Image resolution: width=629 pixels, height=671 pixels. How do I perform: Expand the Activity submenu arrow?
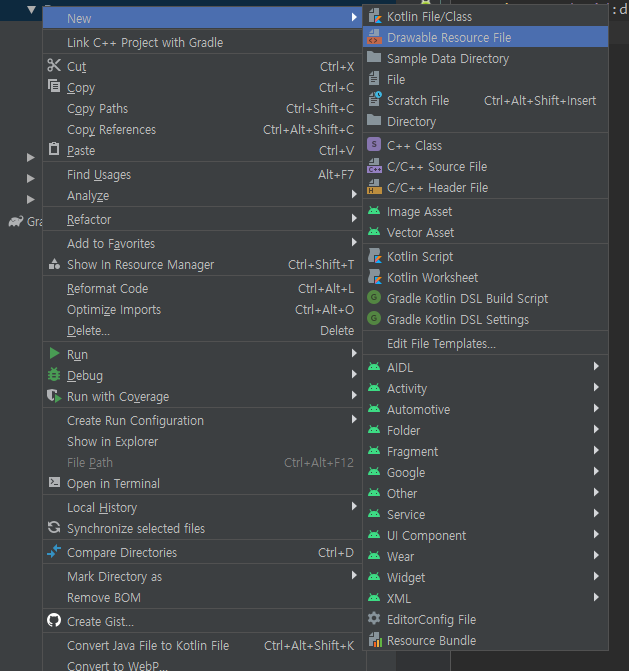[x=596, y=387]
